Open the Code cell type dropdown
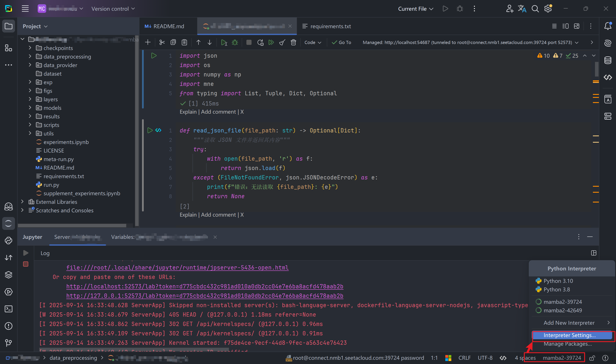 coord(313,43)
